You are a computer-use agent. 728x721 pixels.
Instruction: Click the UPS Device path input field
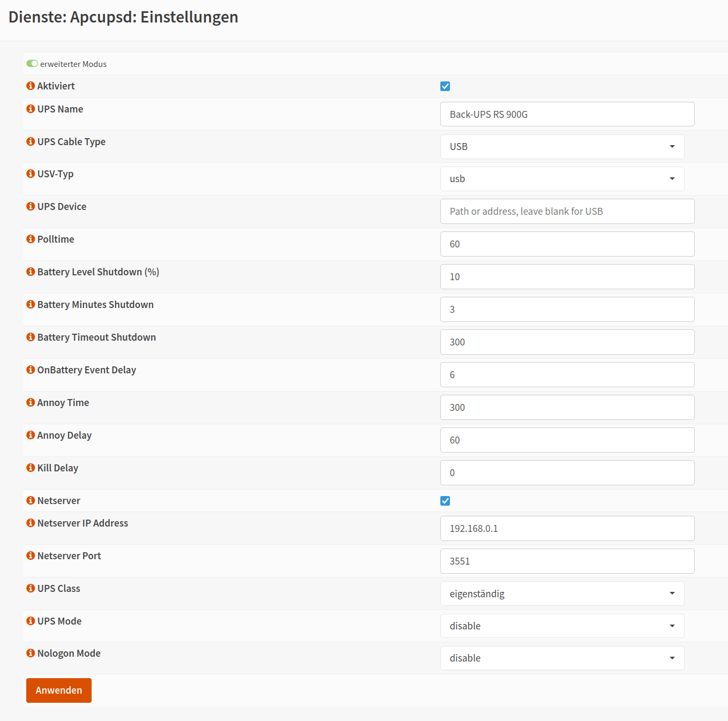click(x=567, y=212)
